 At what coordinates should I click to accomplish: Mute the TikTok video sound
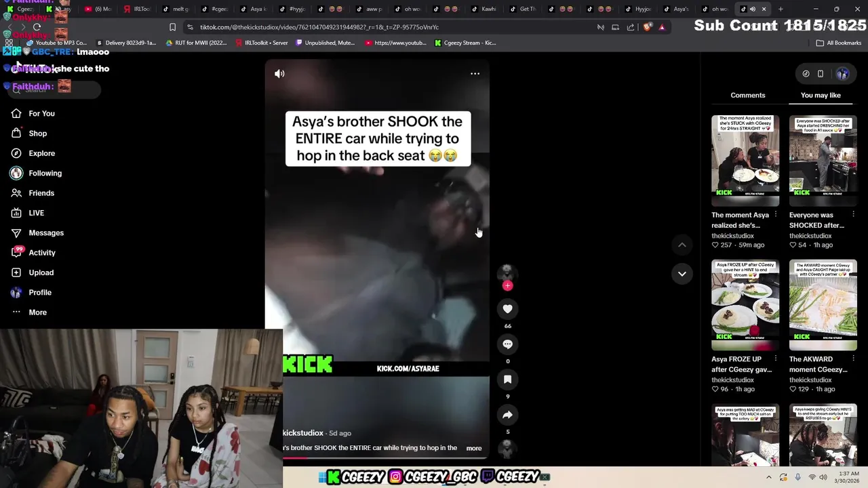(279, 73)
